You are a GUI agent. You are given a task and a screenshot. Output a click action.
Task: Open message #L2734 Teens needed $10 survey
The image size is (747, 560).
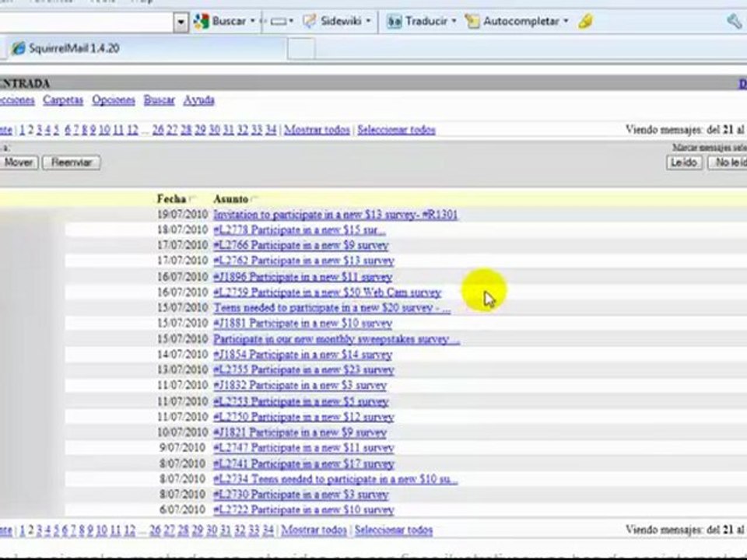pos(335,479)
